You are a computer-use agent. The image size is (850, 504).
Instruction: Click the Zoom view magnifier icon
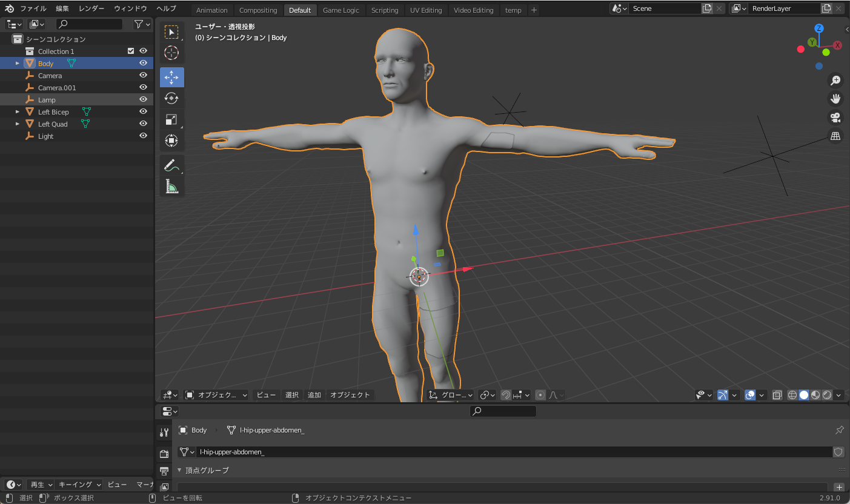[x=835, y=81]
